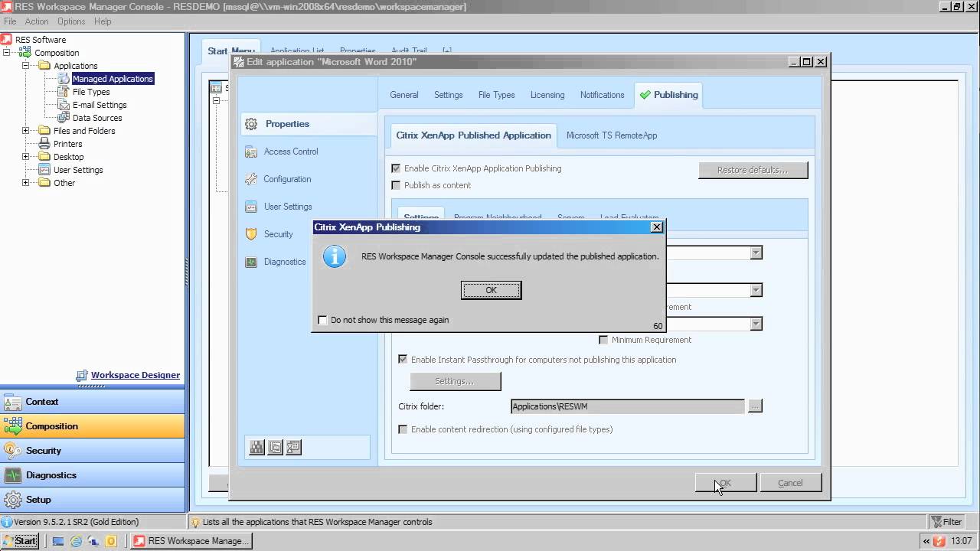The width and height of the screenshot is (980, 551).
Task: Open the Security navigation section
Action: coord(93,451)
